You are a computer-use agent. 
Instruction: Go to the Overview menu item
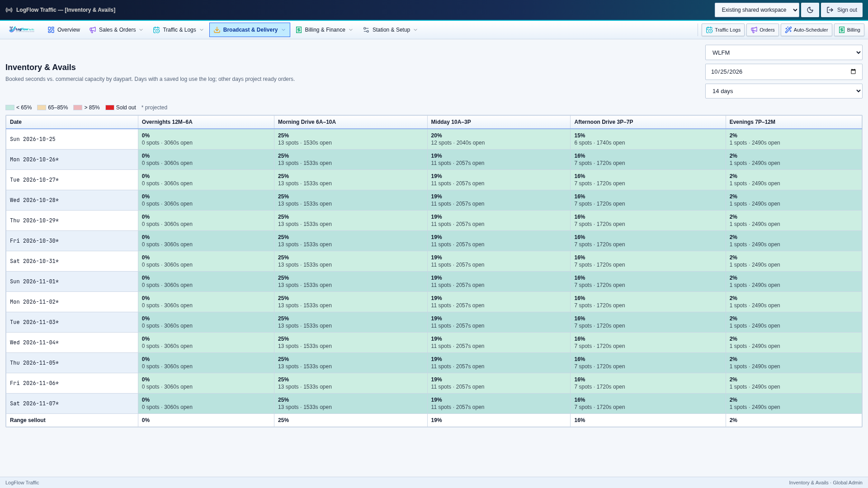(64, 30)
